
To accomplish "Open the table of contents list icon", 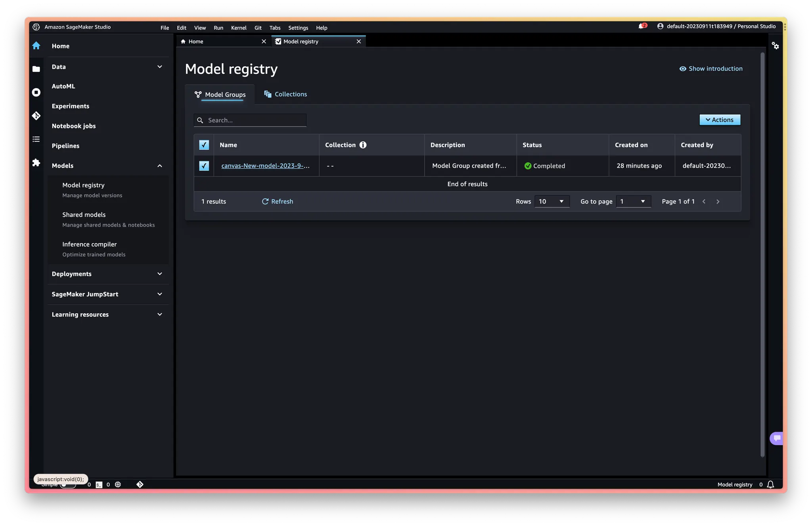I will click(x=36, y=139).
